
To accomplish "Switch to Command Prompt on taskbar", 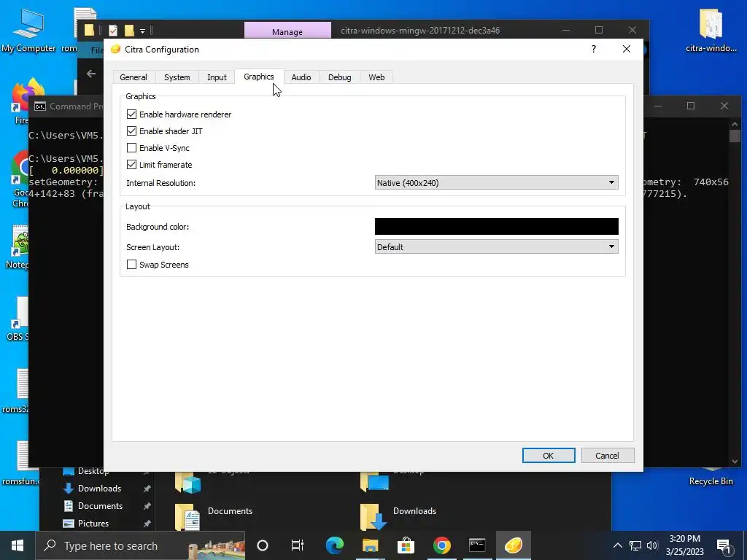I will pos(477,545).
